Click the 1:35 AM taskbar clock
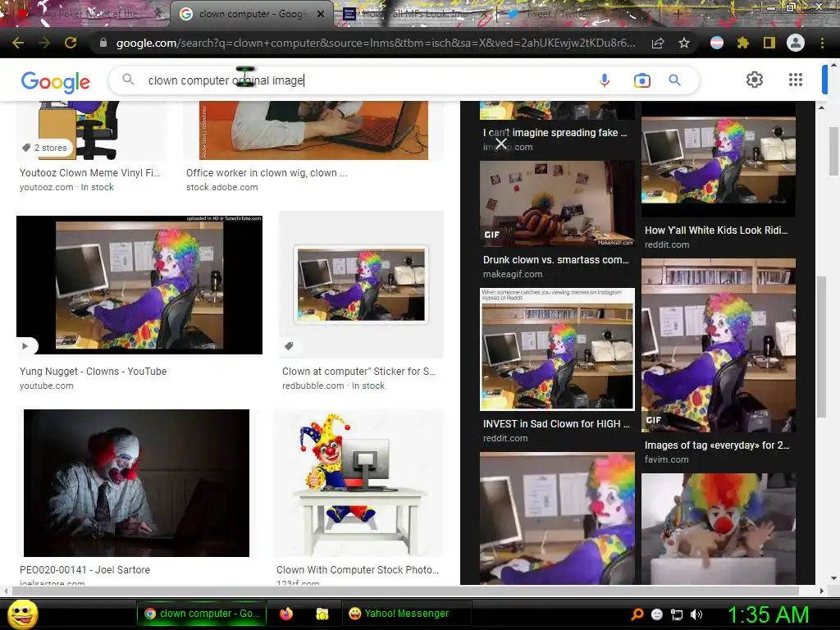Viewport: 840px width, 630px height. (x=768, y=614)
